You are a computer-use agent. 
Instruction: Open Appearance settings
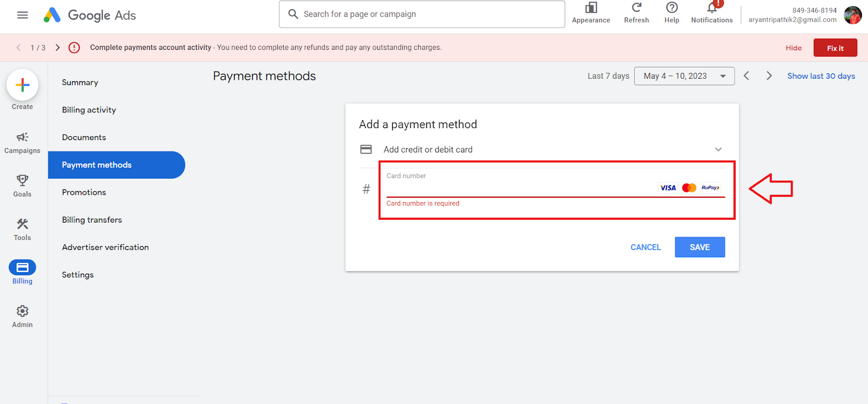(x=591, y=13)
